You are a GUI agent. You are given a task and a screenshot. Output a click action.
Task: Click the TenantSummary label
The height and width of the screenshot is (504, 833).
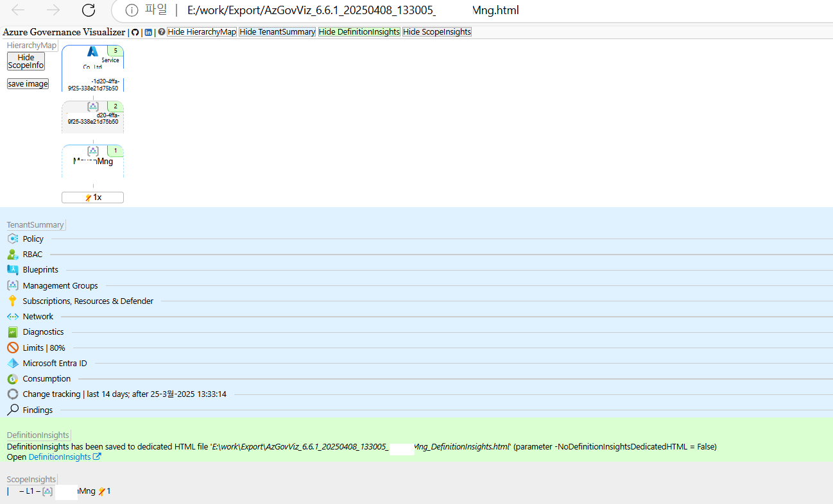pyautogui.click(x=35, y=225)
